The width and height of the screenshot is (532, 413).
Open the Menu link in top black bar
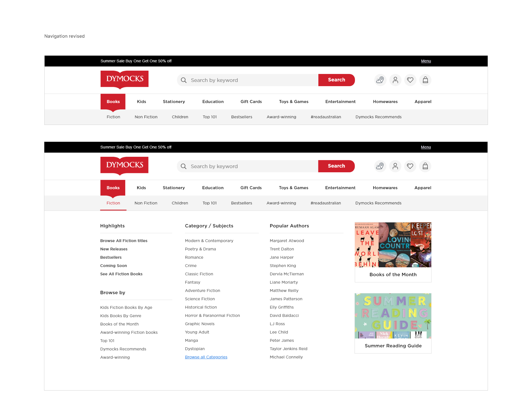(426, 61)
